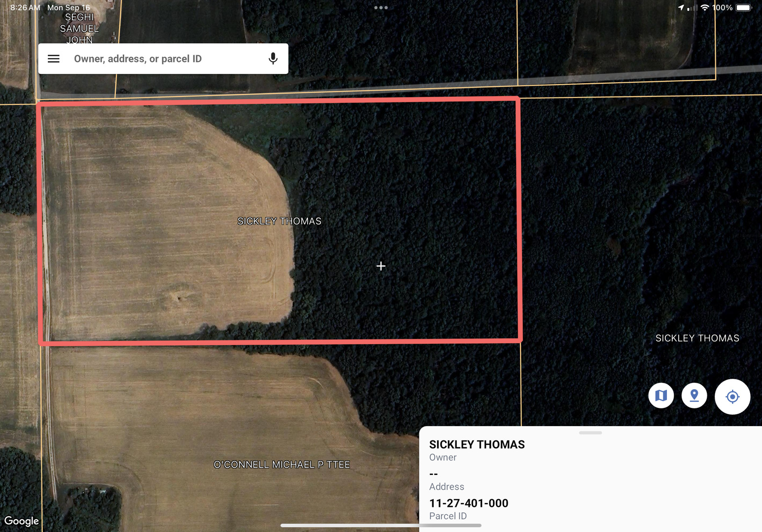762x532 pixels.
Task: Click the Google logo in the corner
Action: tap(22, 521)
